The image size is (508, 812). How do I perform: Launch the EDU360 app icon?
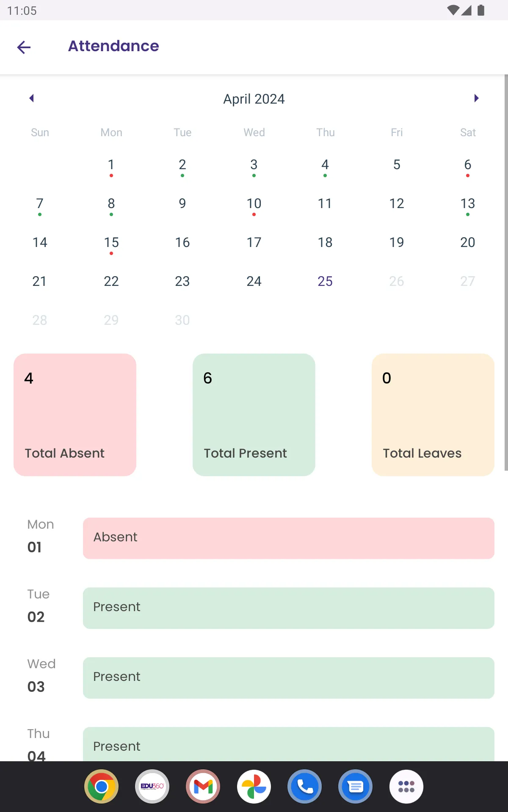tap(152, 787)
